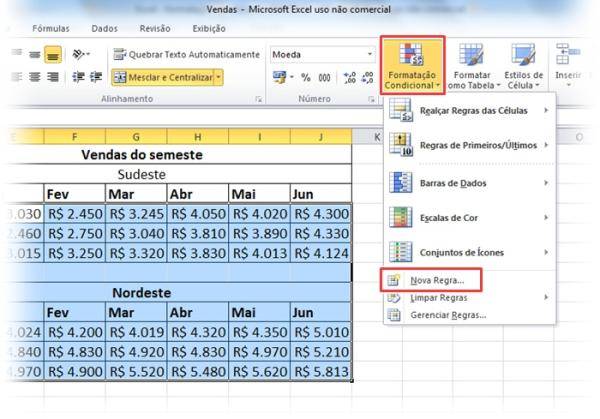The width and height of the screenshot is (600, 419).
Task: Select cell with R$ 4.920
Action: coord(136,352)
